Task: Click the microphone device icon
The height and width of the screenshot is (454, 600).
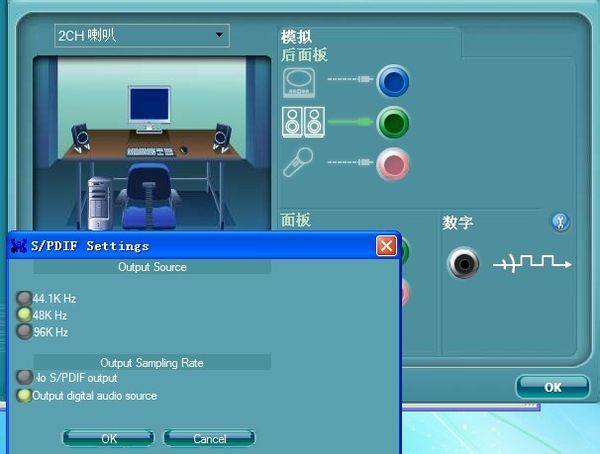Action: 298,162
